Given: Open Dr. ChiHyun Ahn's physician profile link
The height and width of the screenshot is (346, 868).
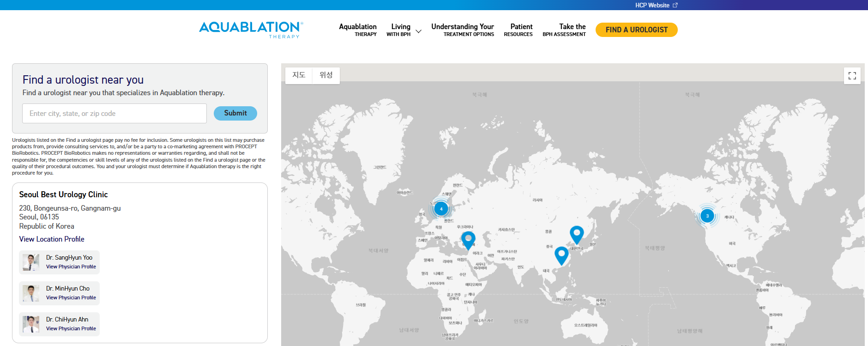Looking at the screenshot, I should click(71, 328).
